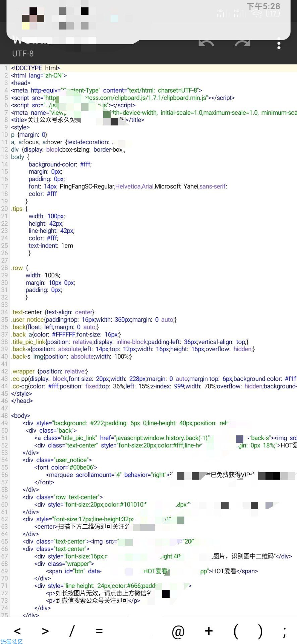The image size is (297, 644).
Task: Insert the '>' symbol from the shortcut bar
Action: coord(45,631)
